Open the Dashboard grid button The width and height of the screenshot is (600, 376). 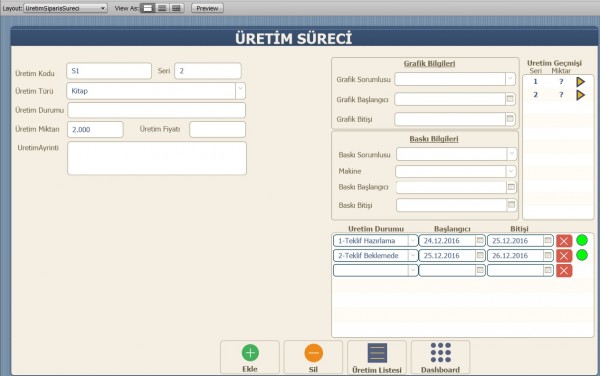pos(440,357)
